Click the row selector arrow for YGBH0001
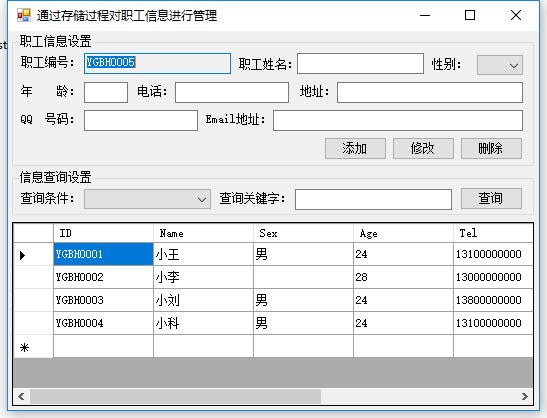This screenshot has width=547, height=418. (23, 255)
